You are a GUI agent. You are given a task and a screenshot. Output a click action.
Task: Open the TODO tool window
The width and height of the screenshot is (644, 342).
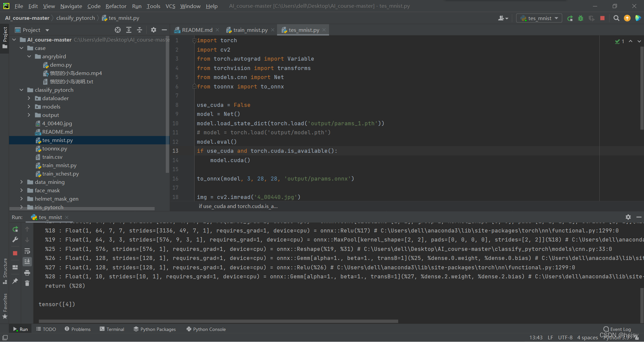point(46,329)
